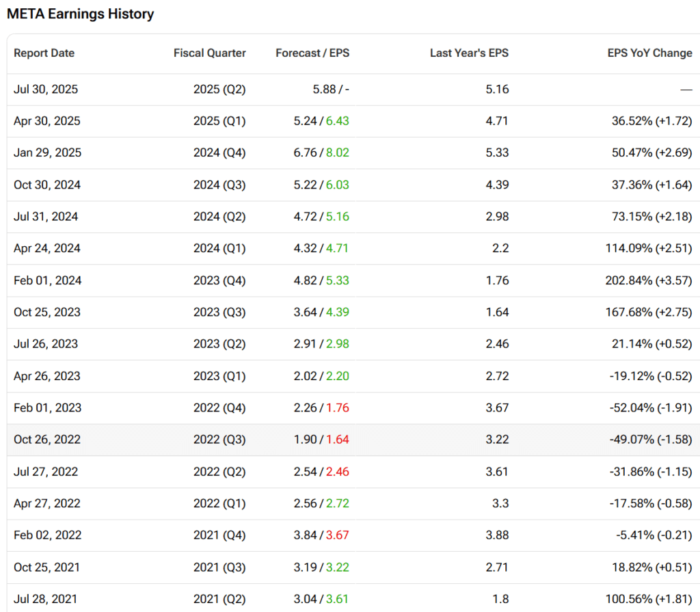Click the "EPS YoY Change" column header

click(x=650, y=53)
